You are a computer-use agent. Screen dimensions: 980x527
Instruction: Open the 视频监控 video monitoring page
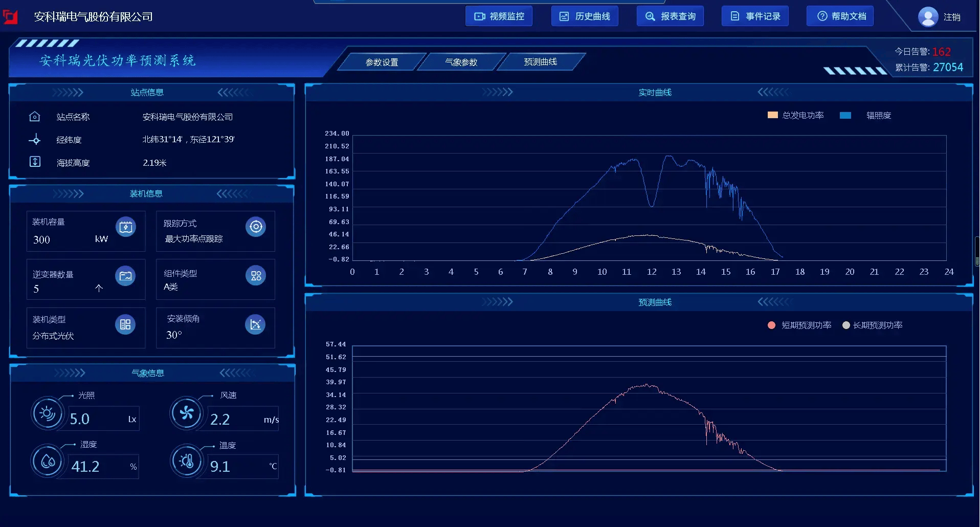click(499, 16)
